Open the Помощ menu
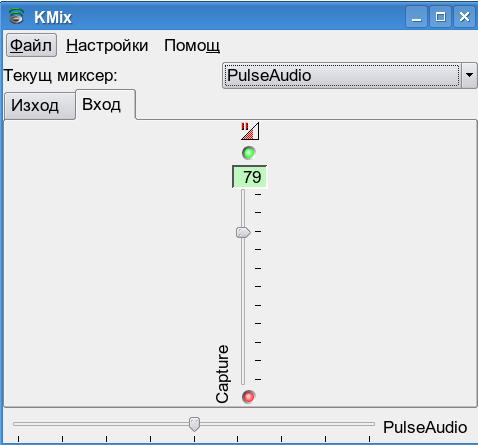478x445 pixels. pos(192,45)
